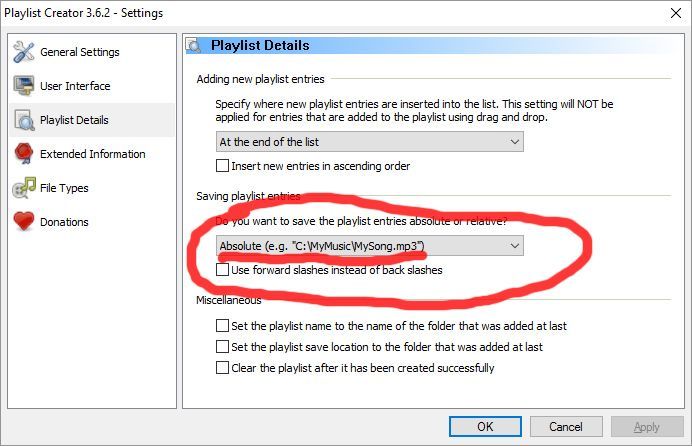Toggle Use forward slashes instead of back slashes

coord(223,270)
